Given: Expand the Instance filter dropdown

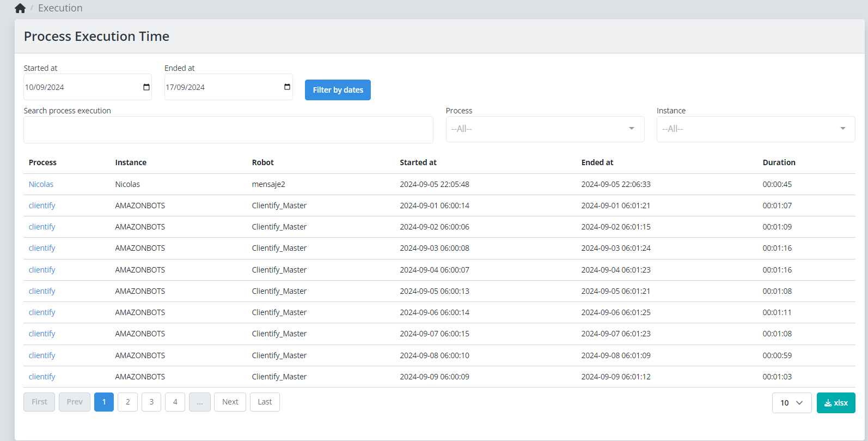Looking at the screenshot, I should click(756, 129).
